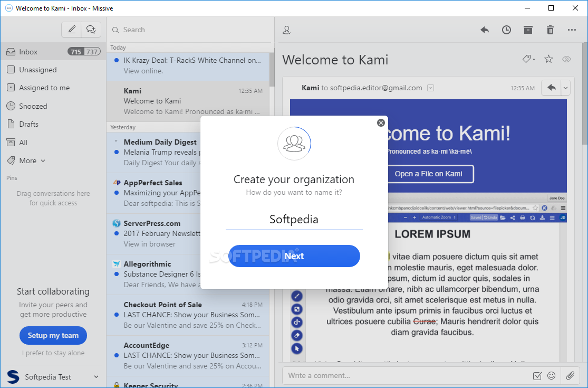
Task: Open the Inbox mailbox
Action: [x=53, y=52]
